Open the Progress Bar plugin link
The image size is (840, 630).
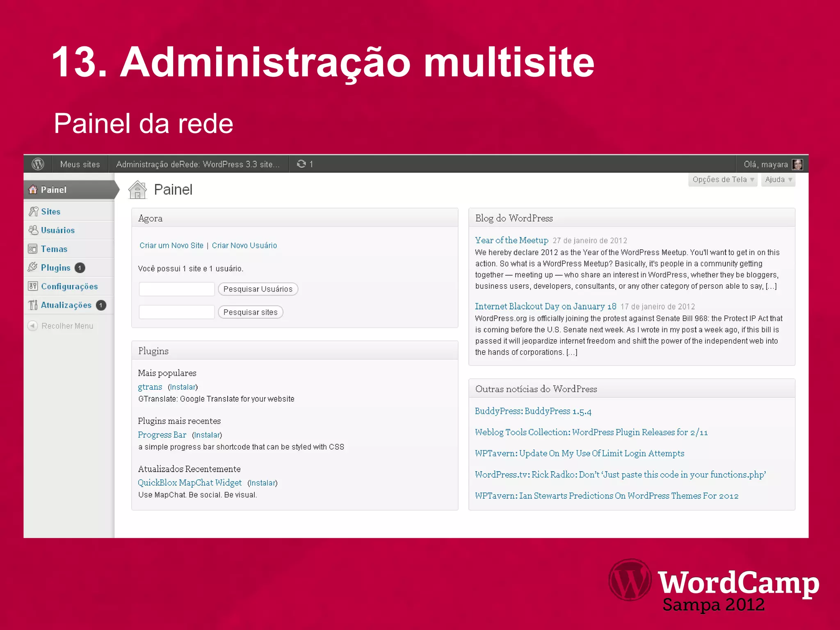tap(162, 435)
